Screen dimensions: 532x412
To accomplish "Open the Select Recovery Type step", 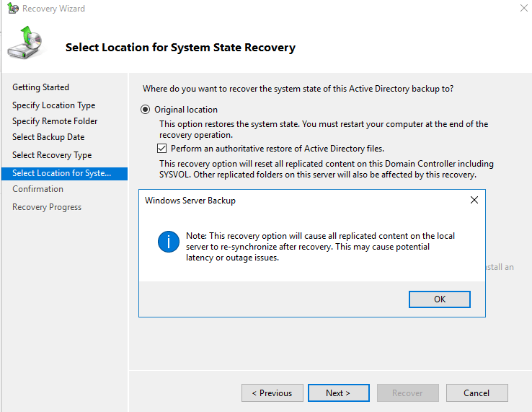I will (x=52, y=155).
